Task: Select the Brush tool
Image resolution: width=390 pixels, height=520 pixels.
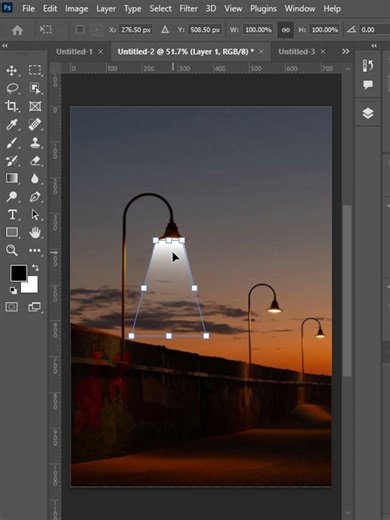Action: click(12, 143)
